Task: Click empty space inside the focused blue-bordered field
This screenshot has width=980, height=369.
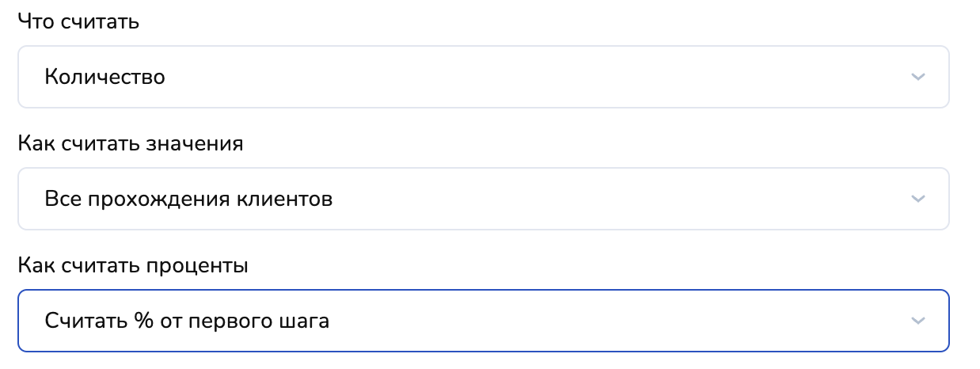Action: pyautogui.click(x=594, y=321)
